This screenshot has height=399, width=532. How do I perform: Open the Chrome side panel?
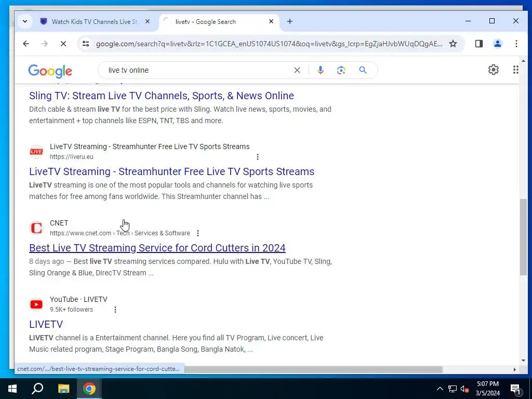[x=478, y=44]
